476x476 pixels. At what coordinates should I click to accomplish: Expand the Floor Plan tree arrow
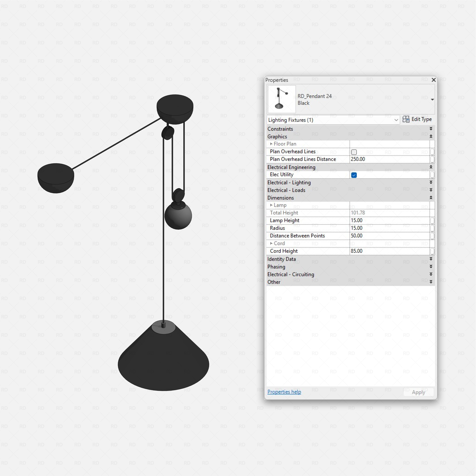(271, 144)
